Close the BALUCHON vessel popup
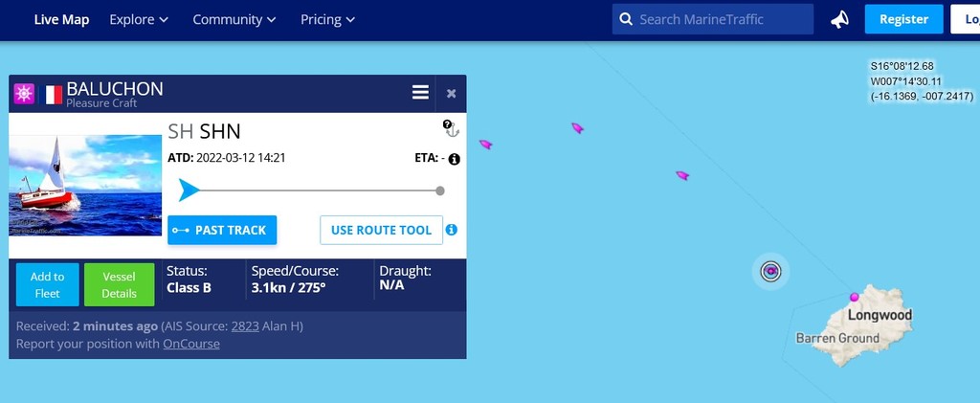Viewport: 980px width, 403px height. pos(452,94)
